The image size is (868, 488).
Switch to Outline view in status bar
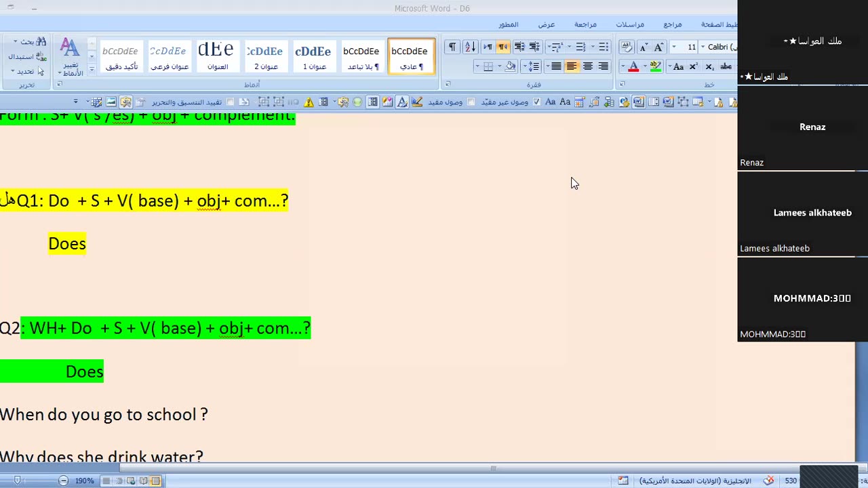(x=119, y=481)
